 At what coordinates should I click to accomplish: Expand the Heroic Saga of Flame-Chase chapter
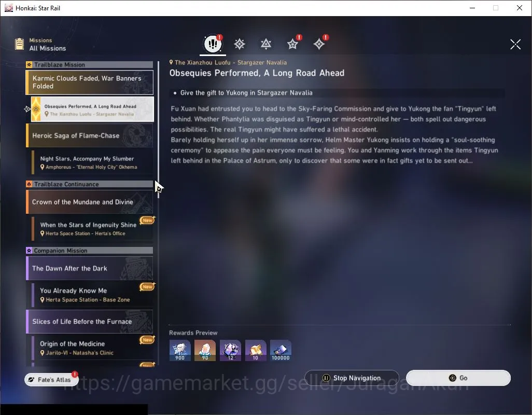[90, 135]
